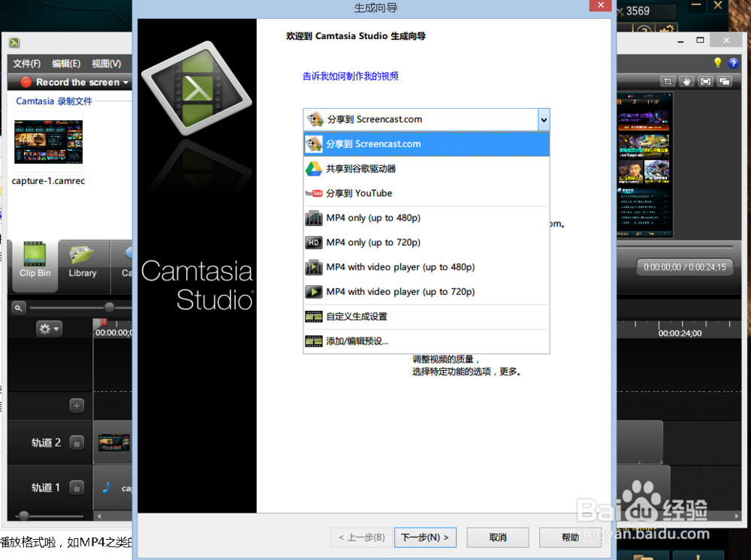751x560 pixels.
Task: Toggle lock on 轨道 2
Action: 77,443
